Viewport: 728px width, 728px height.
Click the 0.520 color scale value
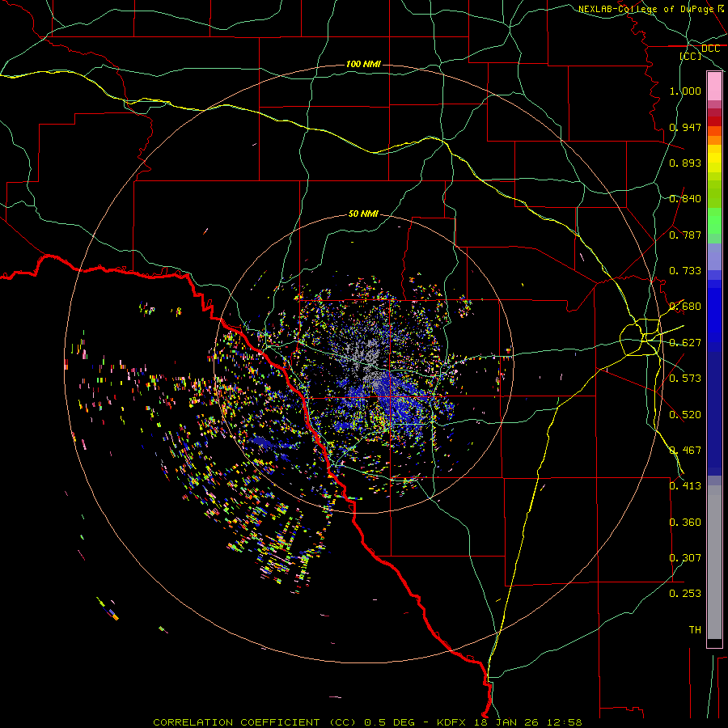[685, 414]
